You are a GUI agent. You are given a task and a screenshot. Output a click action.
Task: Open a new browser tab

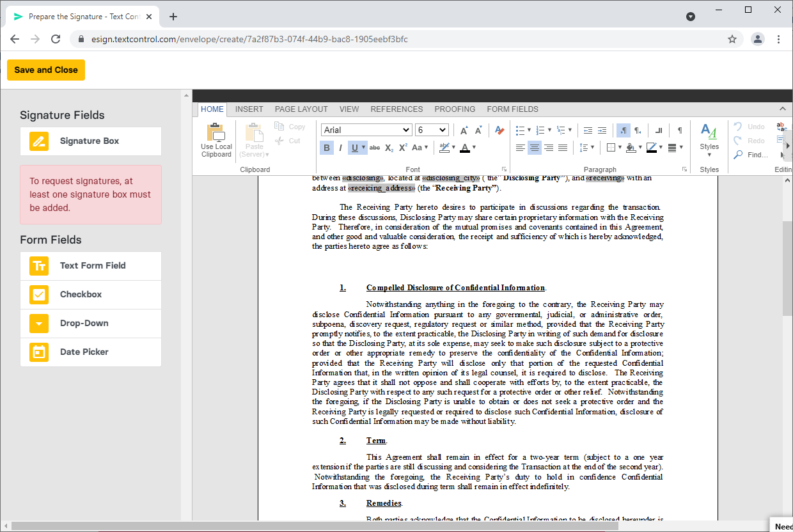(x=173, y=17)
